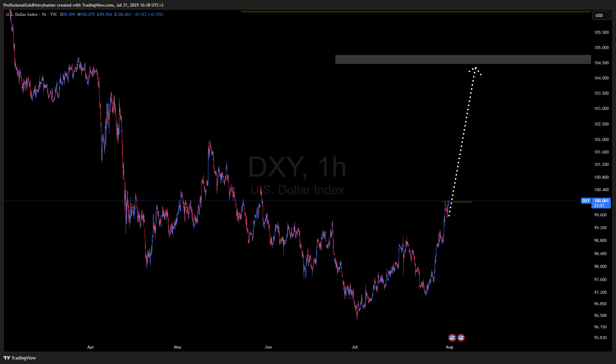Click the 101.600 price axis label
Viewport: 616px width, 364px height.
click(601, 152)
